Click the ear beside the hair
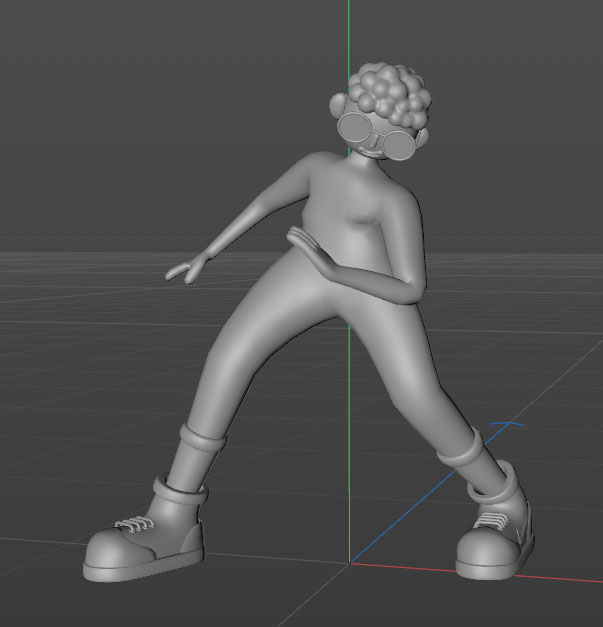This screenshot has width=603, height=627. click(336, 105)
